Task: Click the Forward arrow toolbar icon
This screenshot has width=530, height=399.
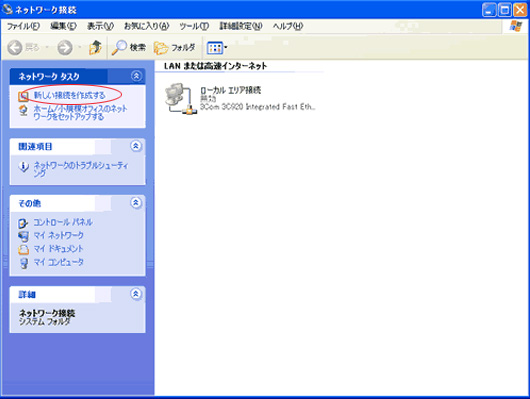Action: click(x=65, y=48)
